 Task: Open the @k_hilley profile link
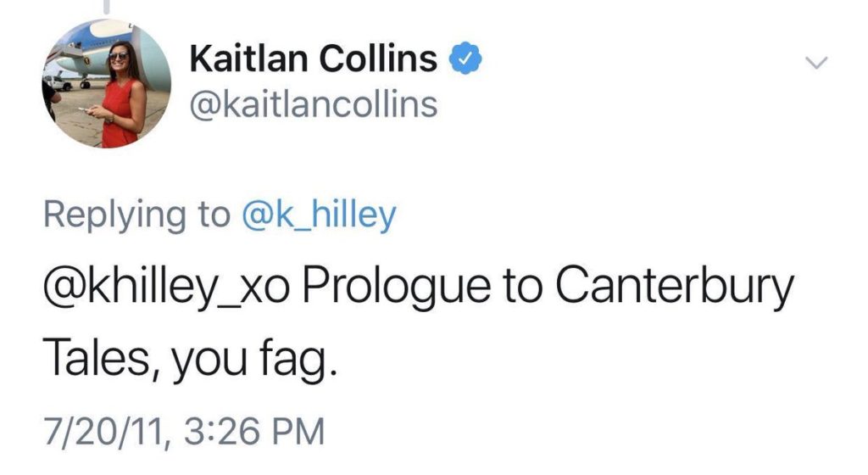pos(319,215)
